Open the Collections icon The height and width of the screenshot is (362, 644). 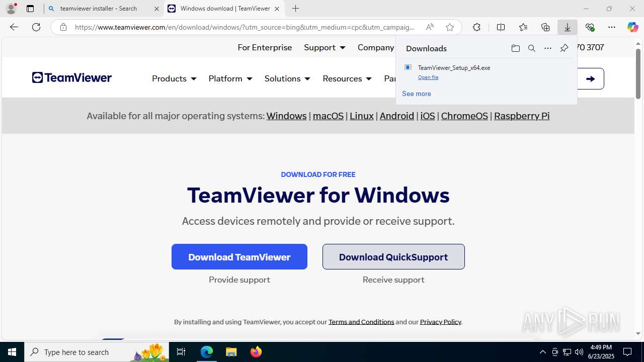click(x=545, y=27)
